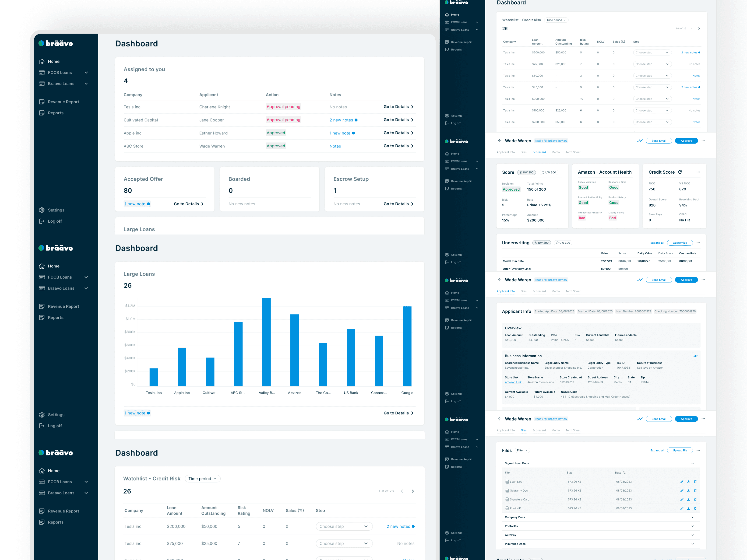This screenshot has height=560, width=747.
Task: Open Time period dropdown in larger Watchlist panel
Action: (x=203, y=479)
